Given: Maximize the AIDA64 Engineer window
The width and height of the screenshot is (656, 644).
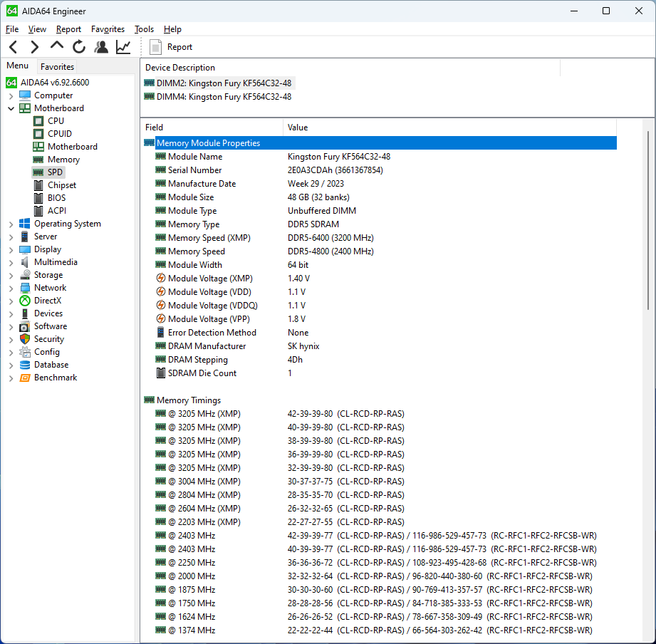Looking at the screenshot, I should pyautogui.click(x=606, y=11).
